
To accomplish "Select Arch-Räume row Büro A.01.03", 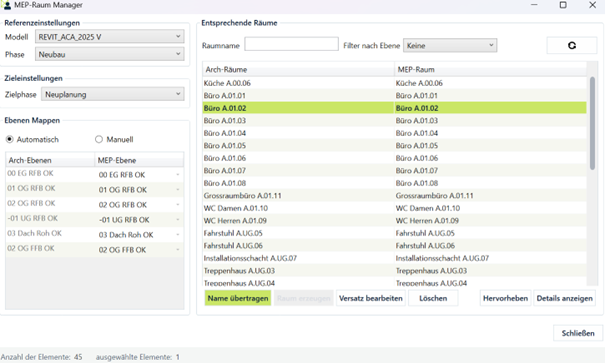I will [x=298, y=120].
